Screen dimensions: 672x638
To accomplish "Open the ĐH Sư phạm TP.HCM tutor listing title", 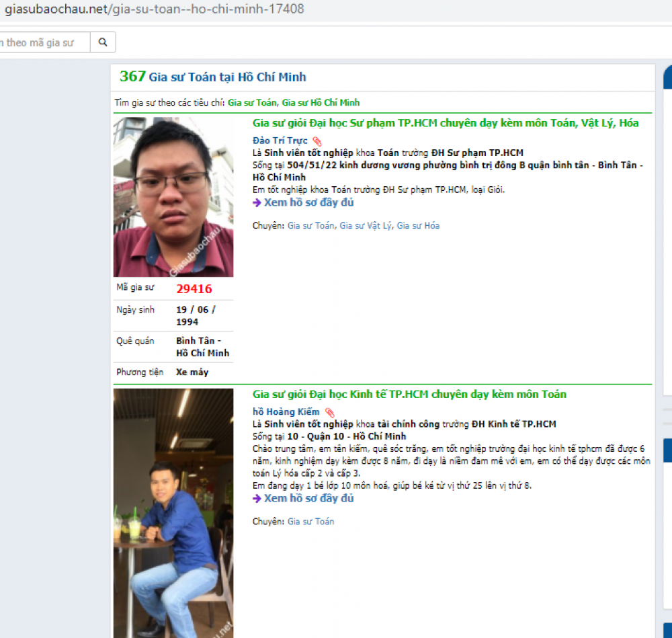I will (x=445, y=123).
